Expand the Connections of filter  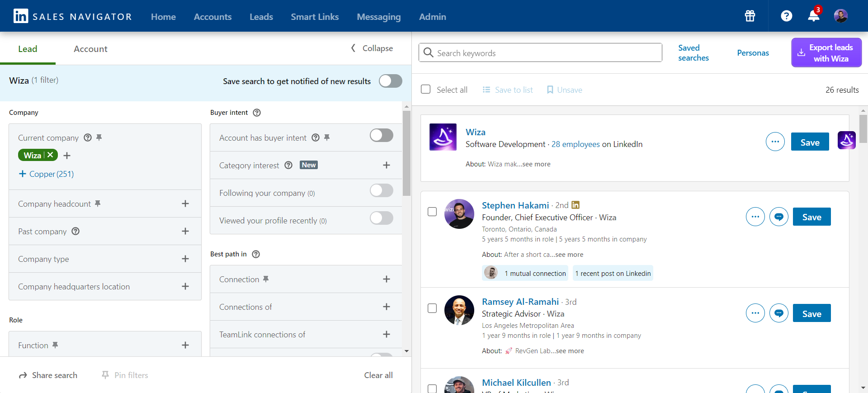click(x=387, y=307)
